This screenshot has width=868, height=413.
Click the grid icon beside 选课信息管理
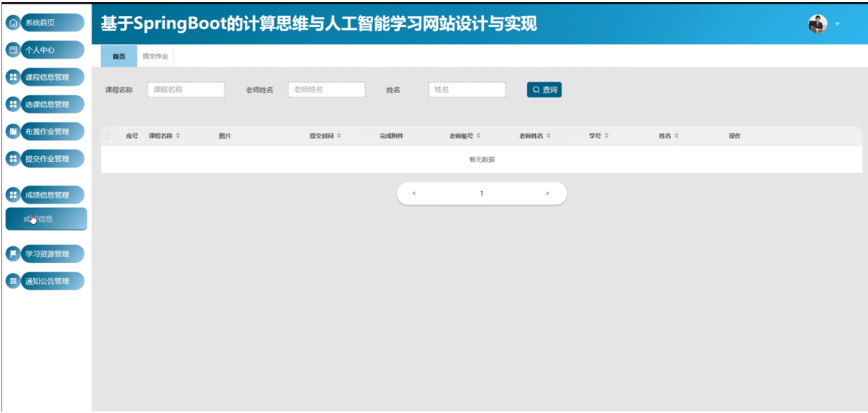pos(13,104)
